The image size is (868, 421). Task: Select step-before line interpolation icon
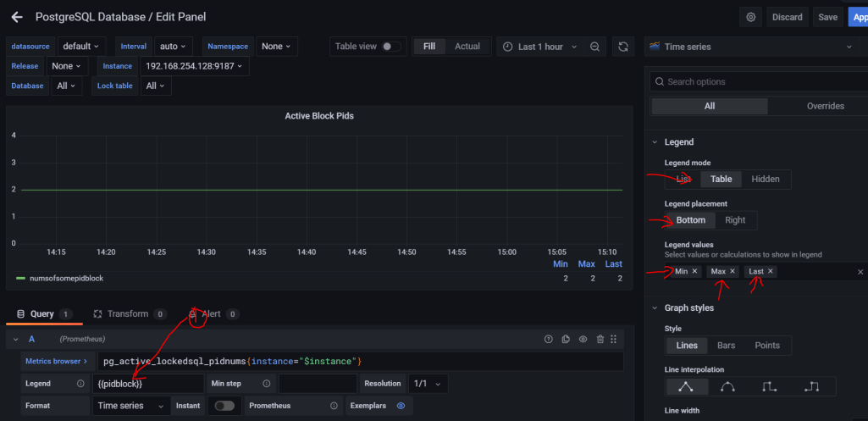coord(770,386)
